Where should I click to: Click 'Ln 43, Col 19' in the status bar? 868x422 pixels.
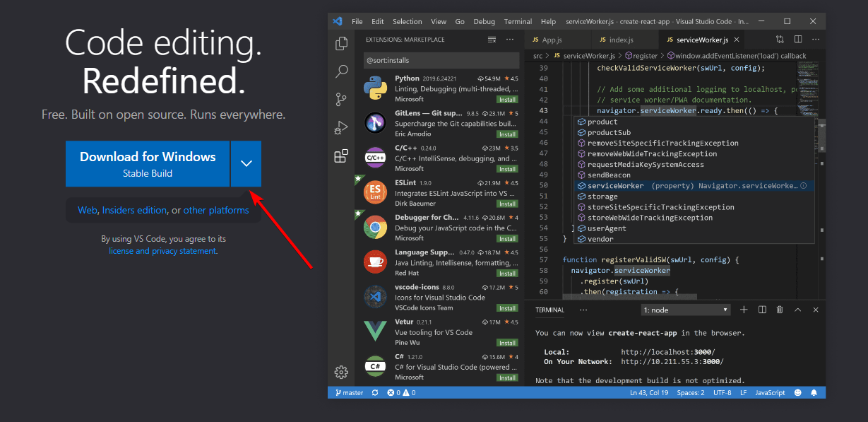pos(649,392)
